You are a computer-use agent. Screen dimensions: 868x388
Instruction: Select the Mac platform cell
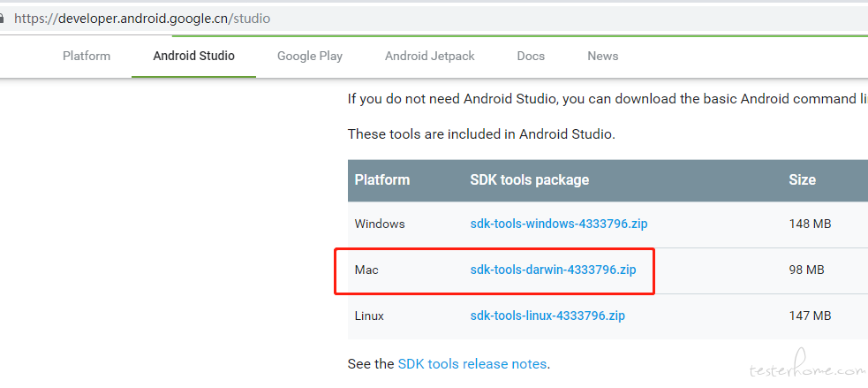pos(366,270)
